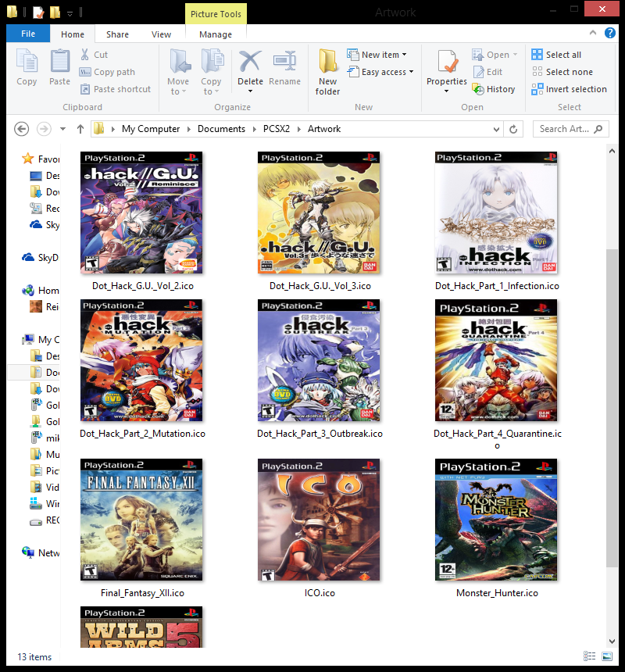Select Dot_Hack_G.U._Vol_3.ico cover
This screenshot has width=625, height=672.
(319, 212)
